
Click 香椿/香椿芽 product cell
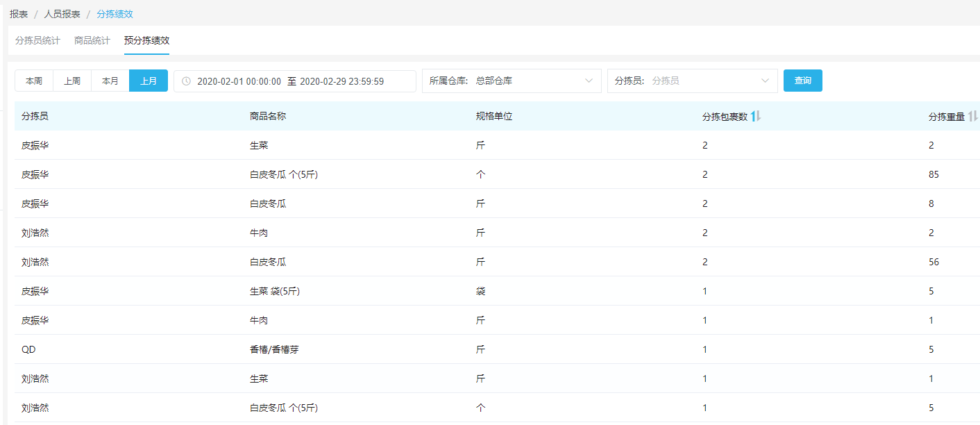click(274, 349)
